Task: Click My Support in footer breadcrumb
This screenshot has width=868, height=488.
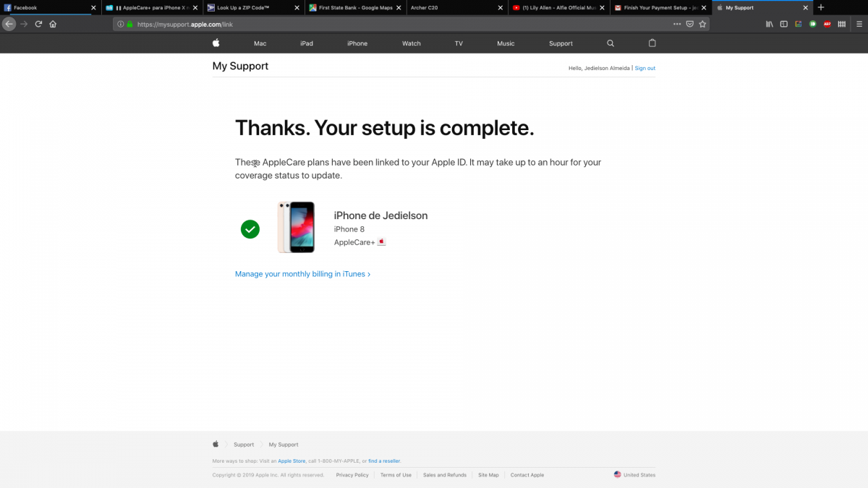Action: pyautogui.click(x=284, y=445)
